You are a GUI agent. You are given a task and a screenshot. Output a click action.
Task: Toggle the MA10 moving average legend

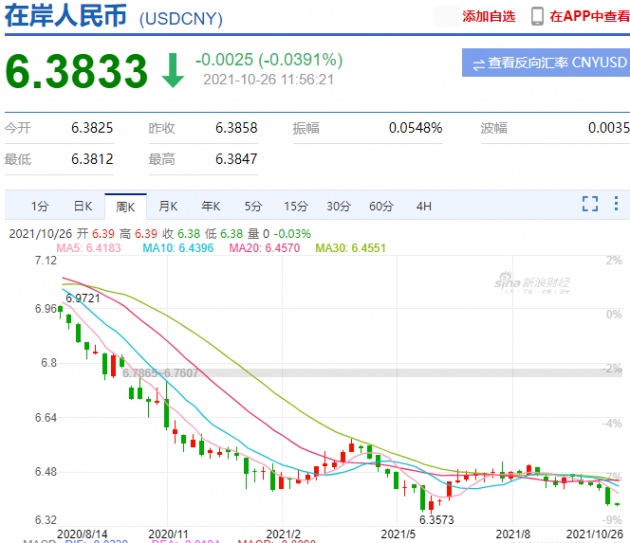(x=178, y=248)
